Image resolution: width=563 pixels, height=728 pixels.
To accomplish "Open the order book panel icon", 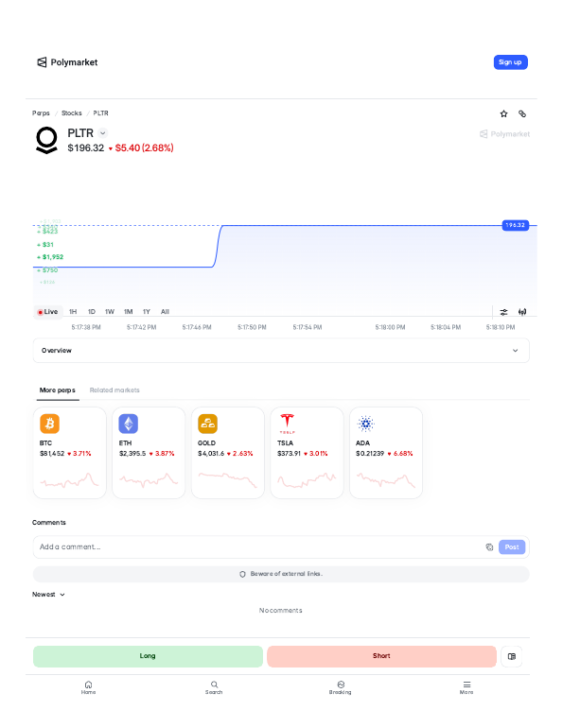I will click(512, 656).
